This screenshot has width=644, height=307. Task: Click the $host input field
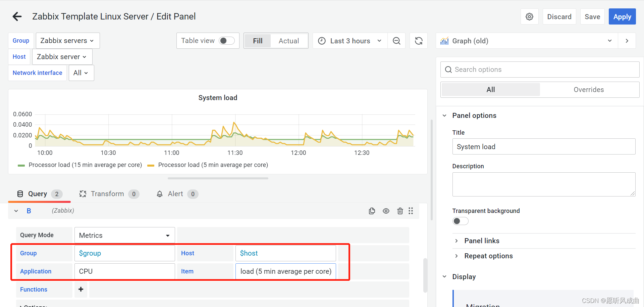tap(285, 253)
